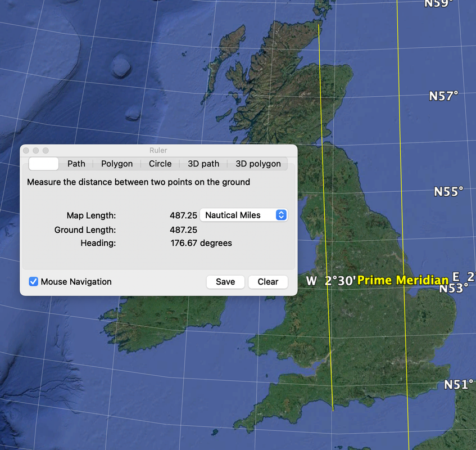Click the Heading value 176.67 degrees
Image resolution: width=476 pixels, height=450 pixels.
201,243
